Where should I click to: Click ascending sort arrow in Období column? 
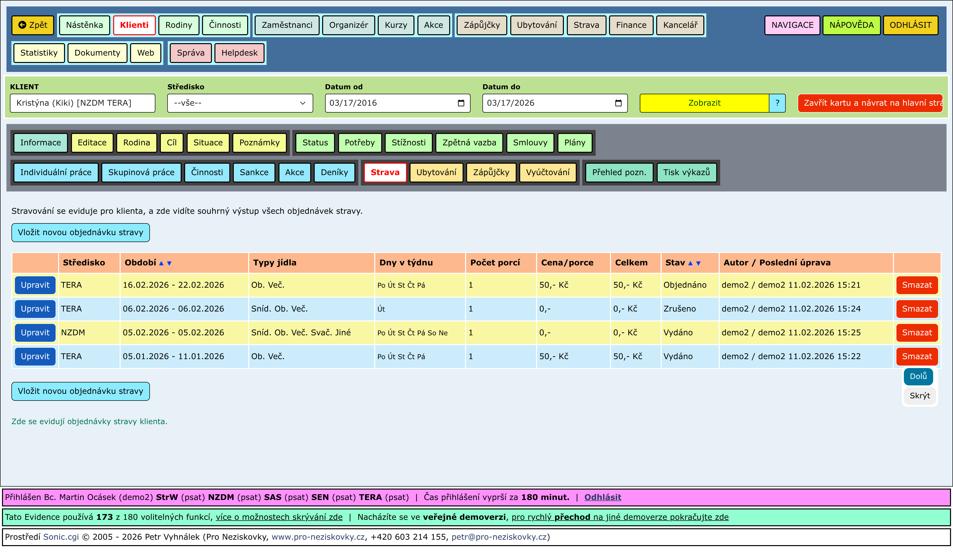(161, 263)
